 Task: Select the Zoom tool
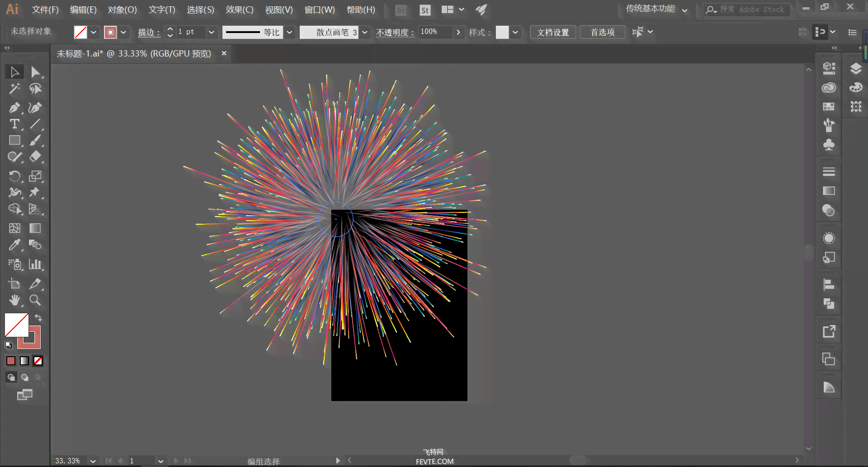click(35, 300)
